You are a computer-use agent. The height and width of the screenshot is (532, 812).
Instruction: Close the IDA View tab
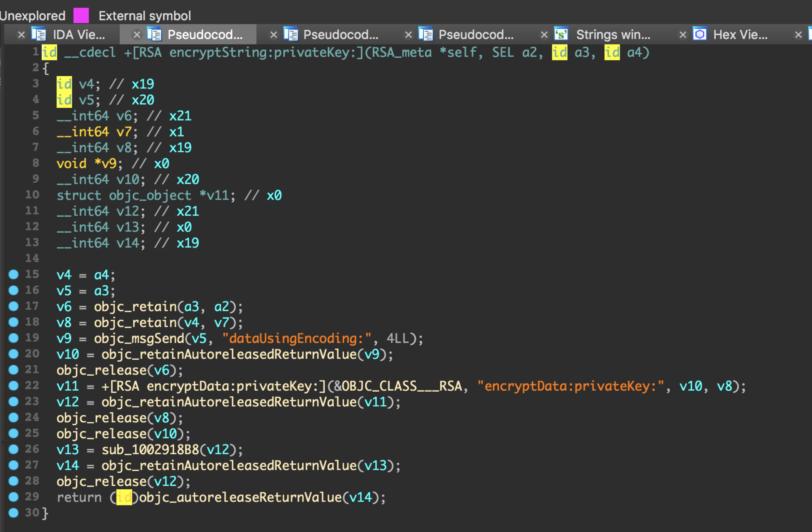tap(21, 35)
